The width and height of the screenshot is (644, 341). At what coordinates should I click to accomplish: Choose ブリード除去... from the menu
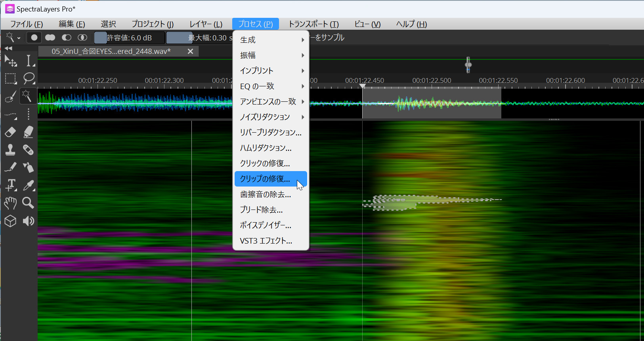pos(271,210)
